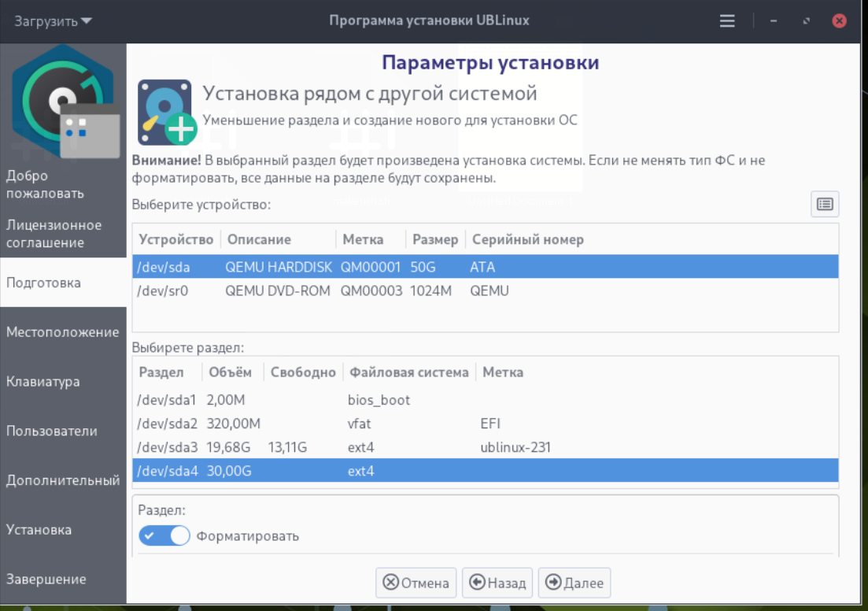This screenshot has height=611, width=868.
Task: Select the Установка sidebar step
Action: pos(63,530)
